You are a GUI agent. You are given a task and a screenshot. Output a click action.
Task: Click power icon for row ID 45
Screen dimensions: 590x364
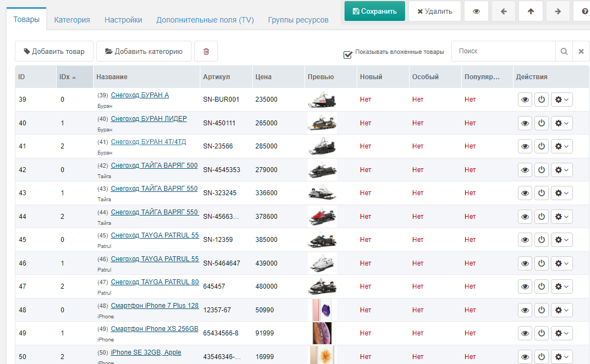coord(542,240)
